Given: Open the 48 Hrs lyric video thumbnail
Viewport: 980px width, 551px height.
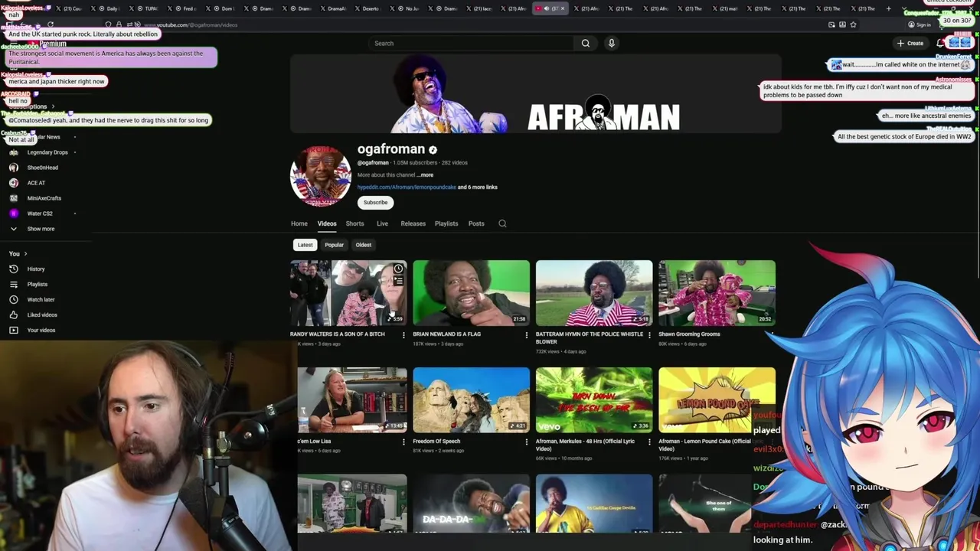Looking at the screenshot, I should 594,400.
